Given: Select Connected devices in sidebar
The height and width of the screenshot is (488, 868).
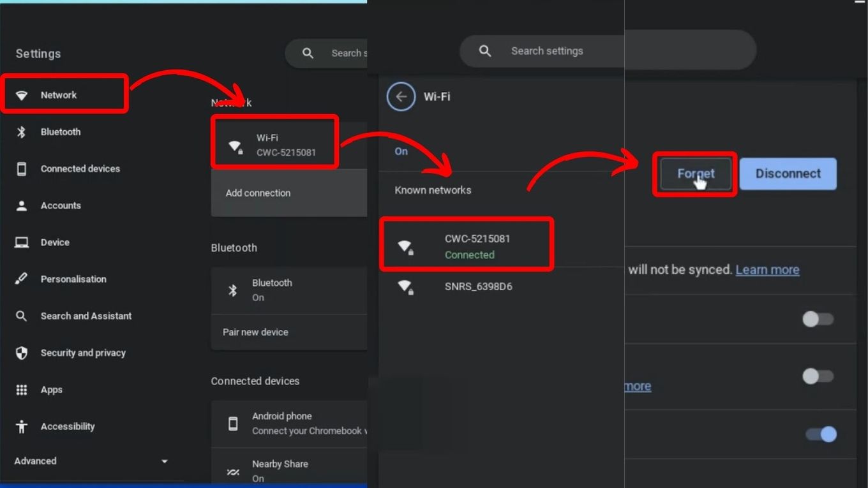Looking at the screenshot, I should (x=80, y=169).
